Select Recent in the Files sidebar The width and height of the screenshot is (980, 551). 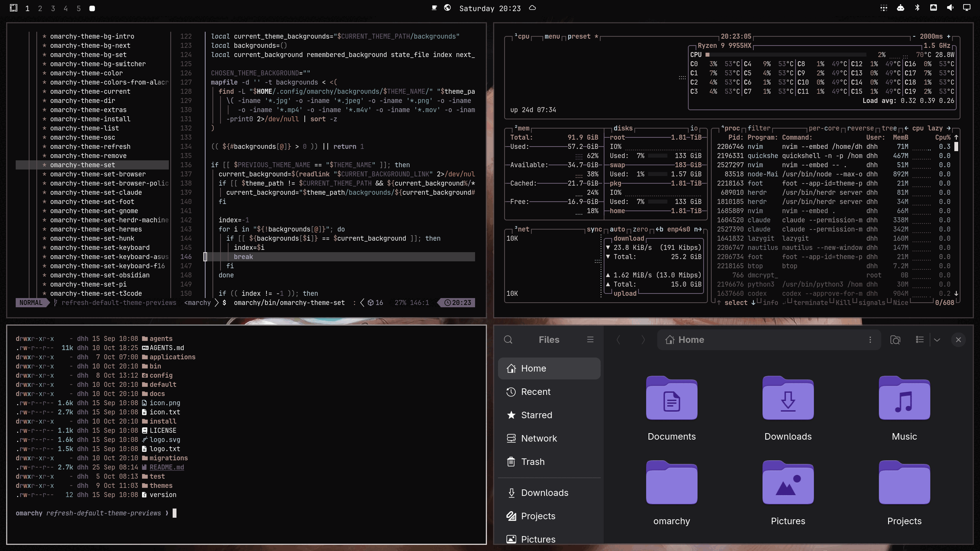click(x=549, y=392)
